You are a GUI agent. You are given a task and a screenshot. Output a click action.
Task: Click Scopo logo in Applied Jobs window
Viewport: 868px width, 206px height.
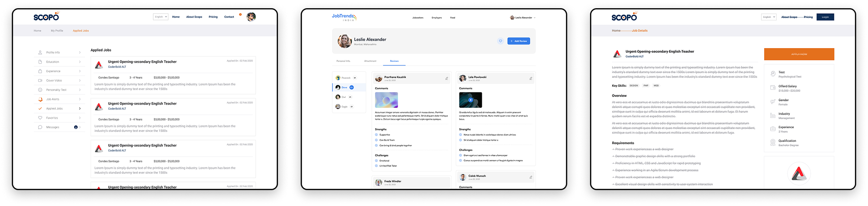(46, 17)
